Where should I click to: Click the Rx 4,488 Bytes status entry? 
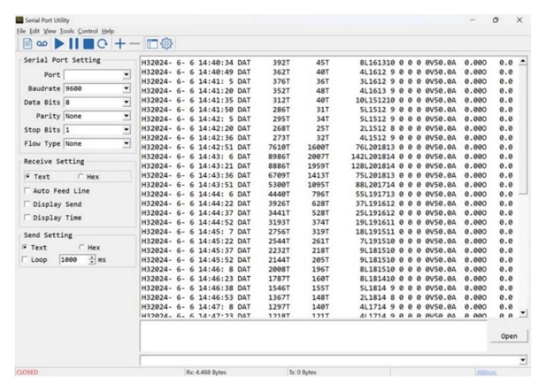(206, 372)
